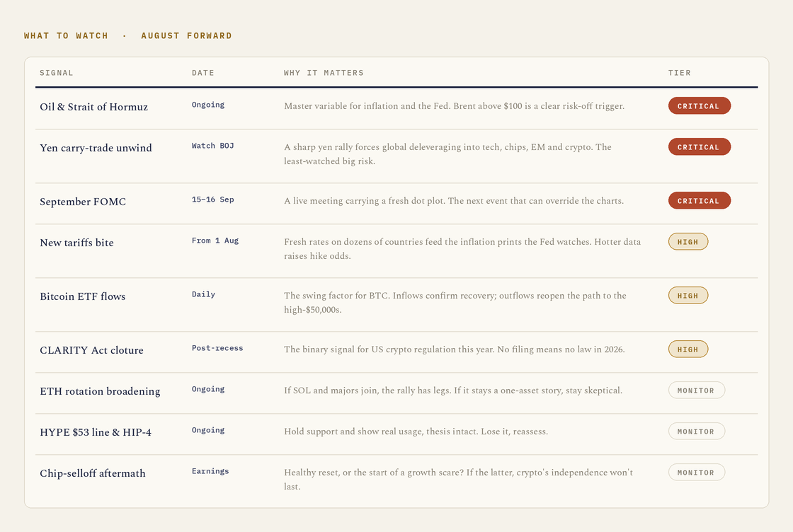The width and height of the screenshot is (793, 532).
Task: Click the '15–16 Sep' date cell
Action: pyautogui.click(x=212, y=199)
